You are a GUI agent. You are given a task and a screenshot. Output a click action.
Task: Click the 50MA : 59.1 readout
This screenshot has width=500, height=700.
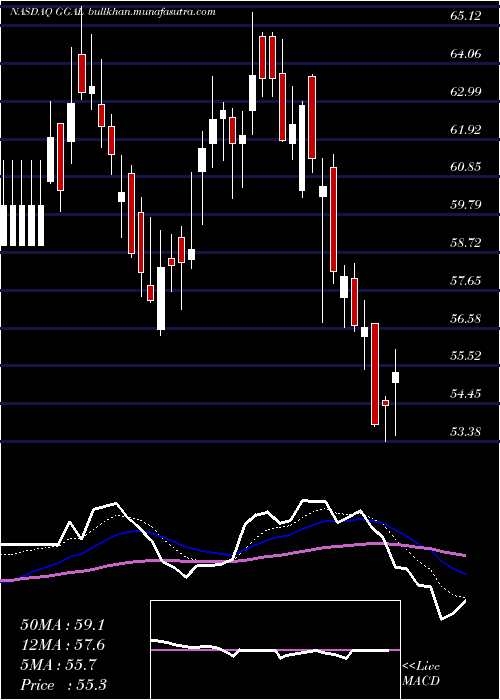62,625
